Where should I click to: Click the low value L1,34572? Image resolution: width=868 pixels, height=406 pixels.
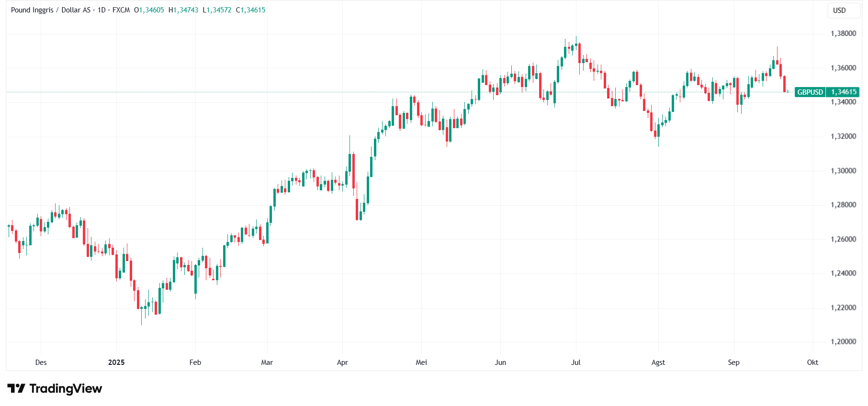[x=217, y=10]
